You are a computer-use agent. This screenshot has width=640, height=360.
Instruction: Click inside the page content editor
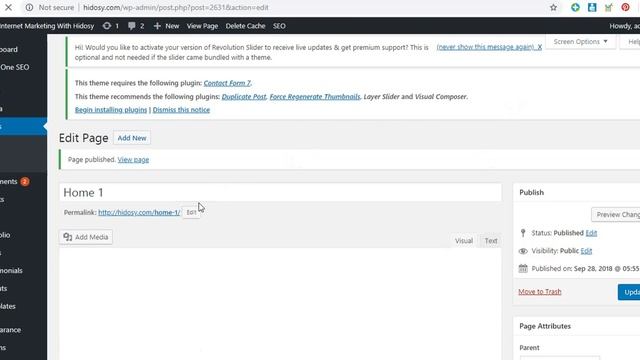[280, 304]
